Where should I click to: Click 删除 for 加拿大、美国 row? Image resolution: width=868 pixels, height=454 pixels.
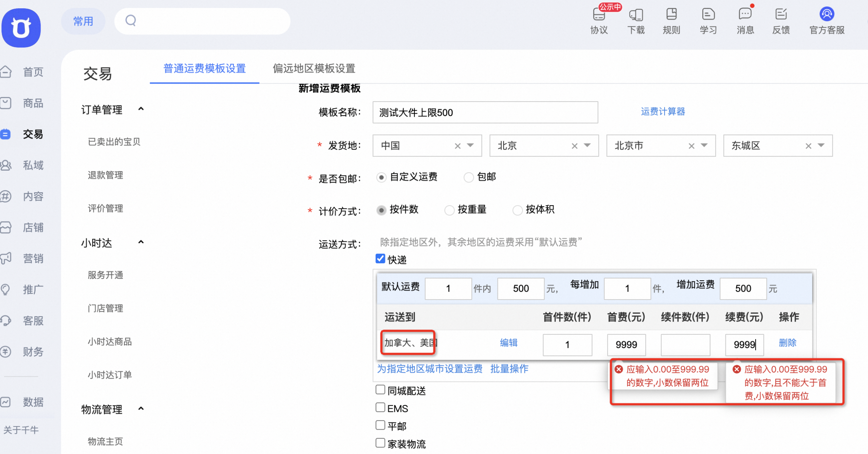(788, 343)
